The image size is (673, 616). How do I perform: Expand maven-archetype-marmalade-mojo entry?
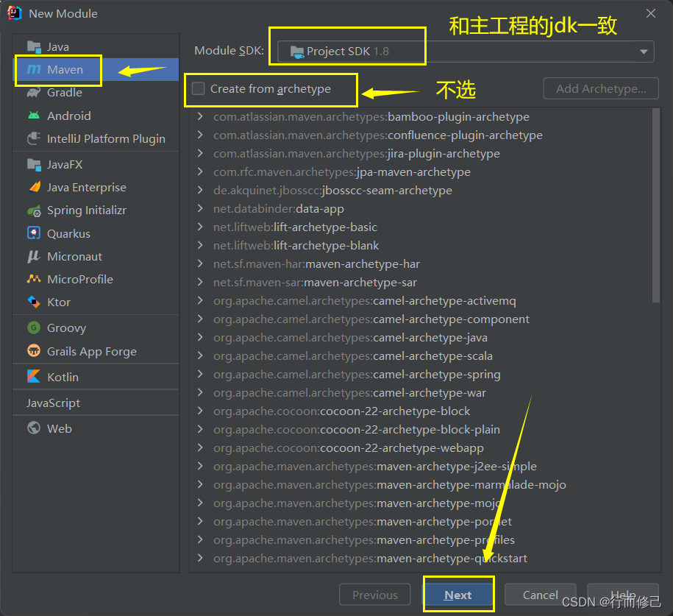tap(200, 484)
